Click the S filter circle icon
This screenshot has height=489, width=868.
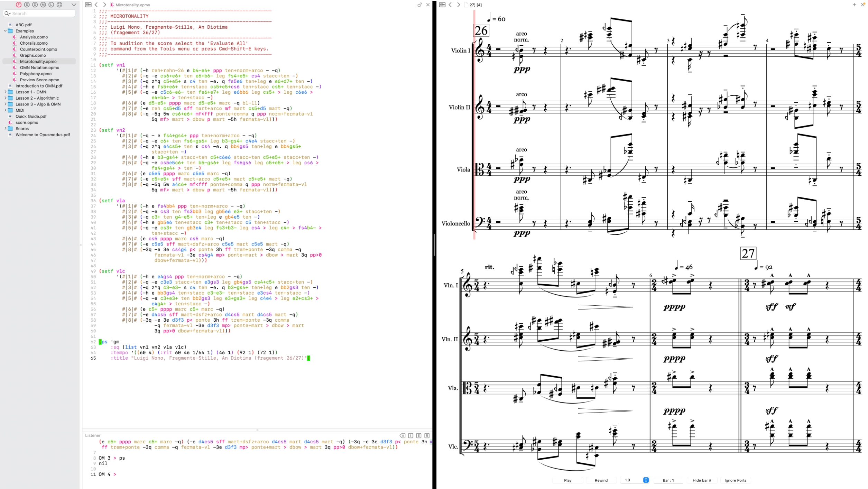(x=27, y=4)
